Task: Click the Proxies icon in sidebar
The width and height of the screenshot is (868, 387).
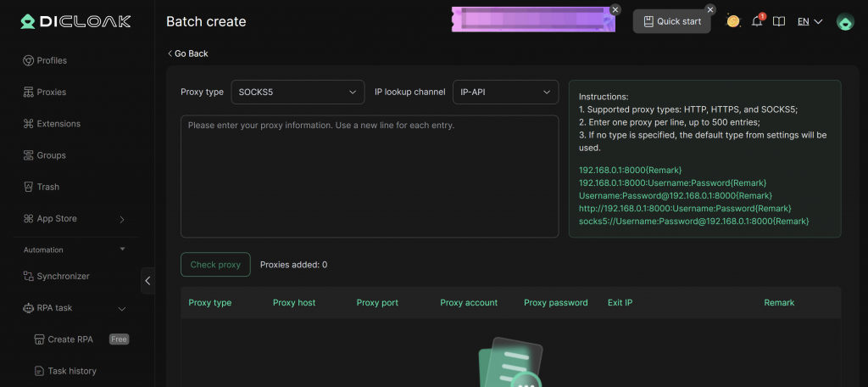Action: 29,93
